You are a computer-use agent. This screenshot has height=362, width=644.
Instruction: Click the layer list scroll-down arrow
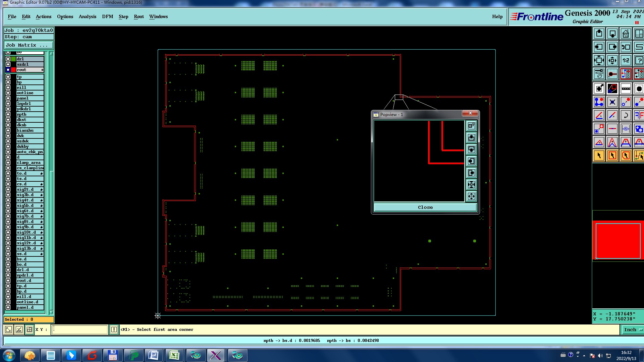coord(51,312)
